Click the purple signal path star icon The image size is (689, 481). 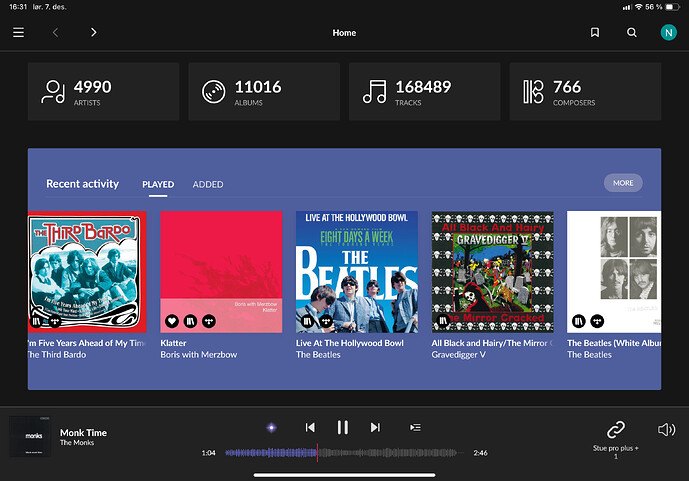272,427
